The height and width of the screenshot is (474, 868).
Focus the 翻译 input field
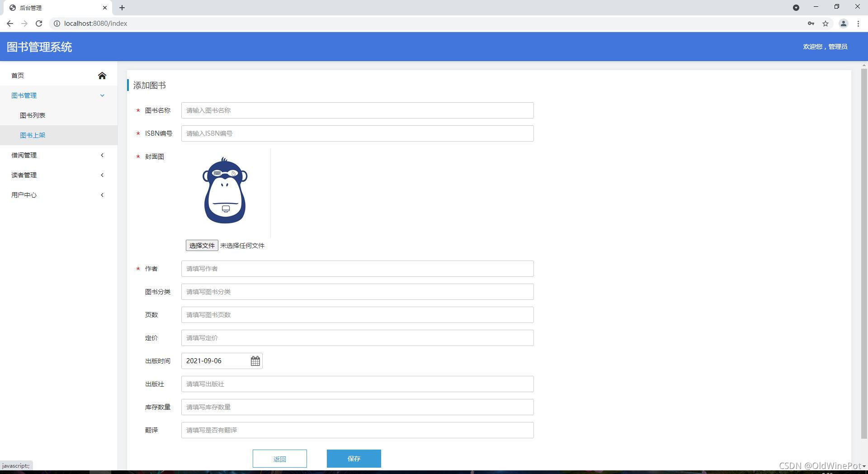coord(358,430)
